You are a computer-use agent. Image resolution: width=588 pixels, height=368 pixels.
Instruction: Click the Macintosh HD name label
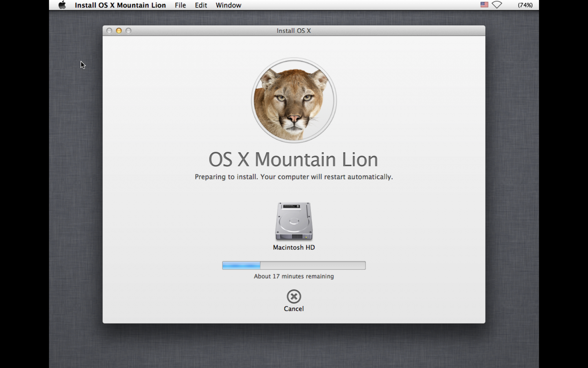[294, 248]
